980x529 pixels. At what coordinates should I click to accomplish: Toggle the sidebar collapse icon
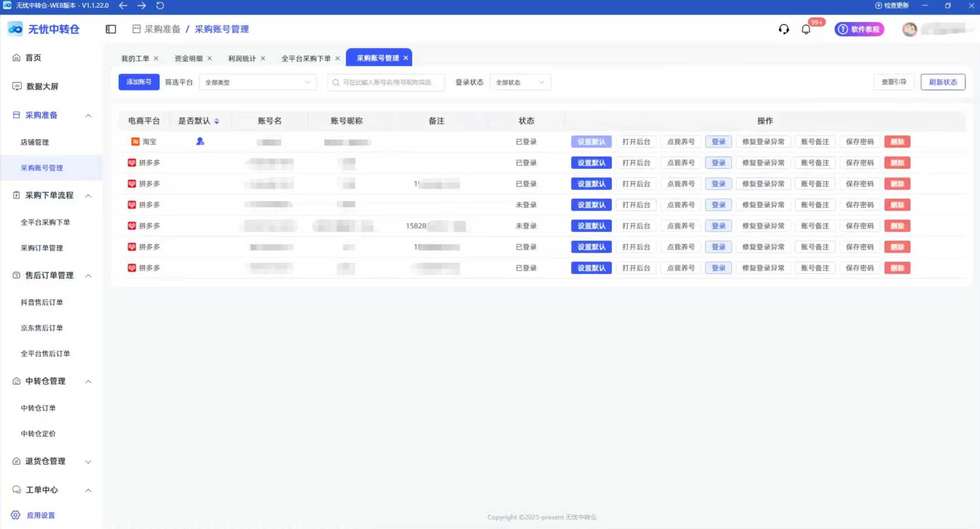click(111, 29)
